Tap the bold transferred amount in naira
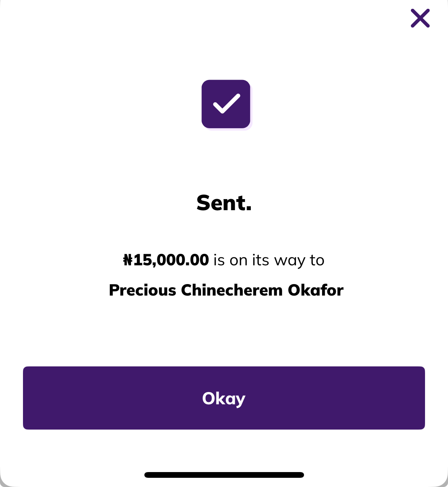 point(166,260)
